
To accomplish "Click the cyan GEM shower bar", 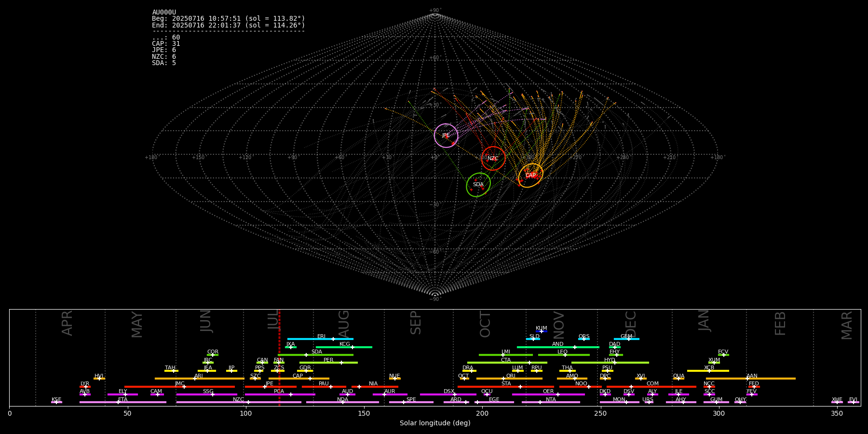I will pyautogui.click(x=626, y=339).
